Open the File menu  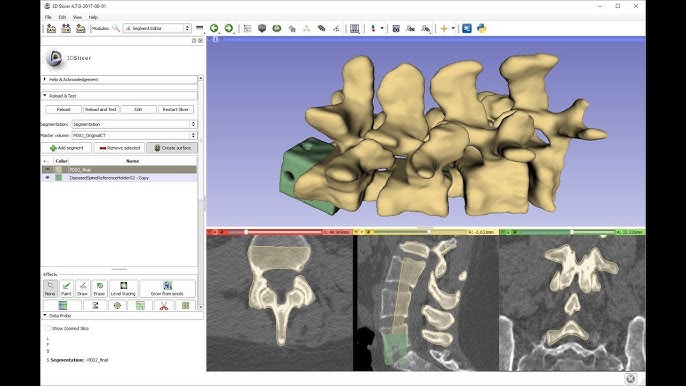(x=48, y=17)
